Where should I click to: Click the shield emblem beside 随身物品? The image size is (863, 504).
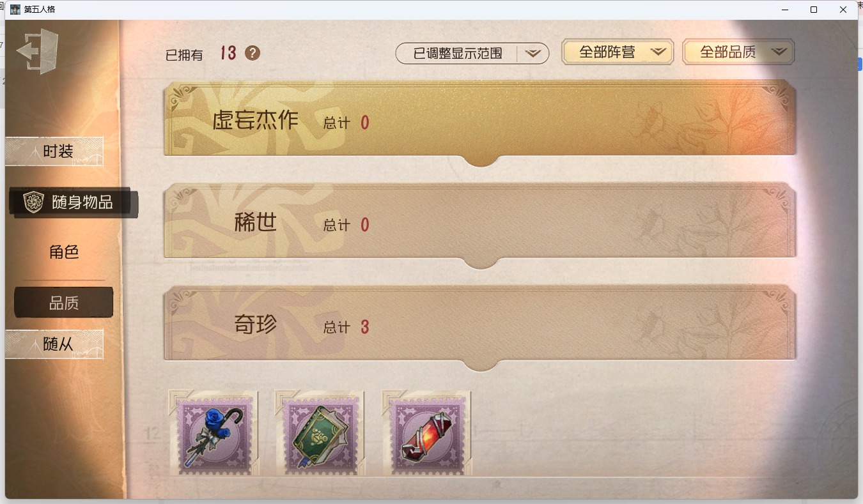33,202
